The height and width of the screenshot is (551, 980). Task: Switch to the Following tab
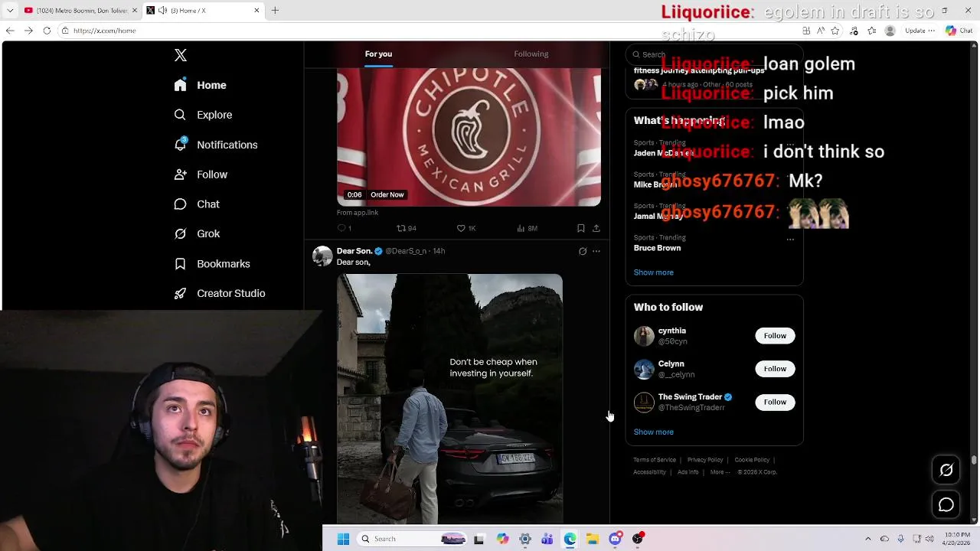(531, 54)
